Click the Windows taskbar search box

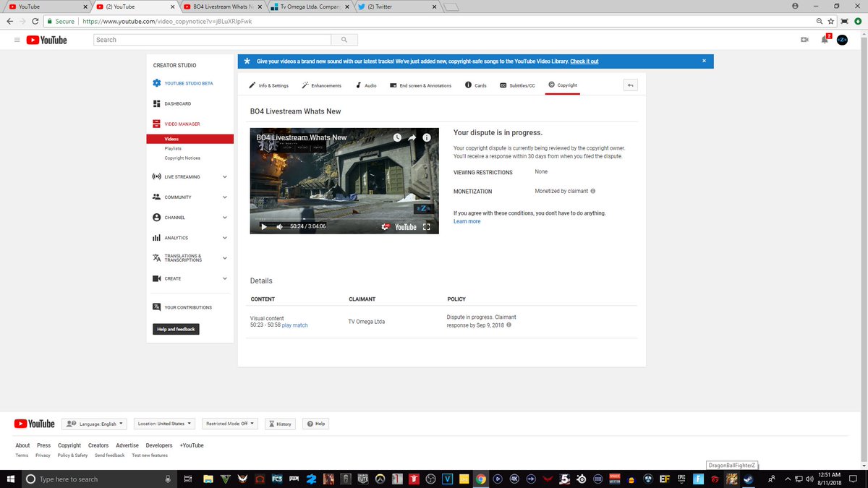click(99, 479)
